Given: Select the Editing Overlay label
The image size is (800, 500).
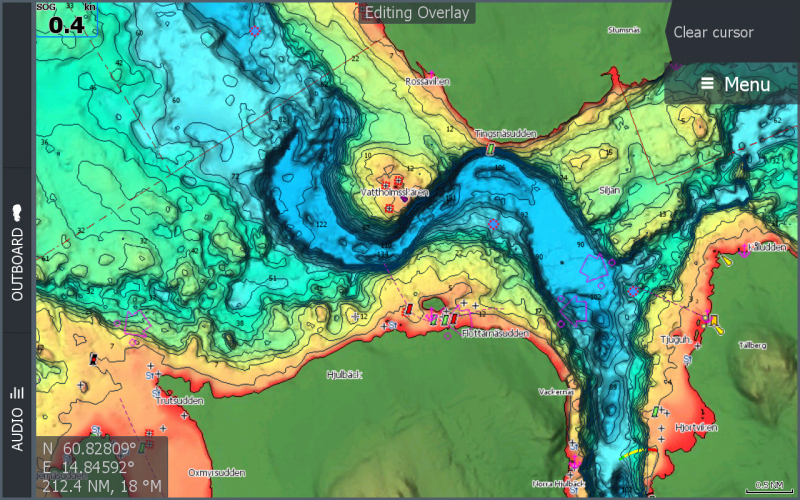Looking at the screenshot, I should click(415, 12).
